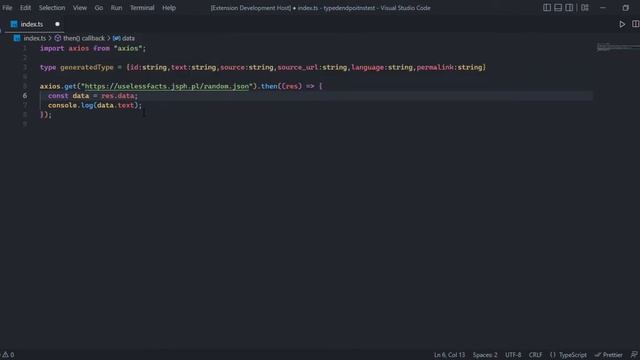Open the File menu
This screenshot has height=360, width=640.
[7, 8]
